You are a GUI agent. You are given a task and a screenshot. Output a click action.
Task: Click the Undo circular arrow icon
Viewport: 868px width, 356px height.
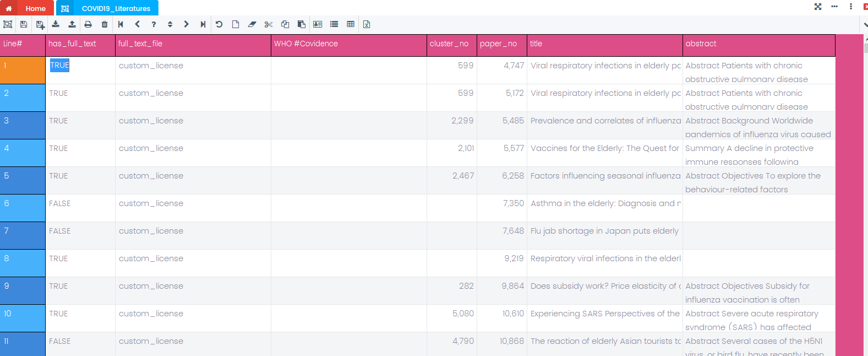point(219,24)
